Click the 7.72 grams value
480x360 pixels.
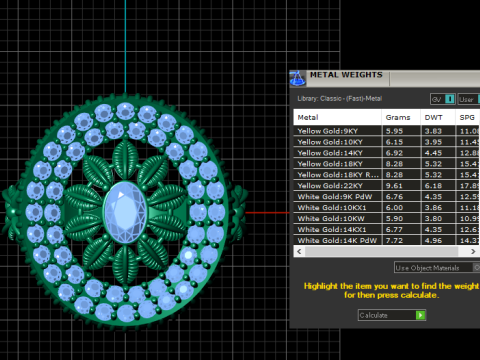(394, 240)
